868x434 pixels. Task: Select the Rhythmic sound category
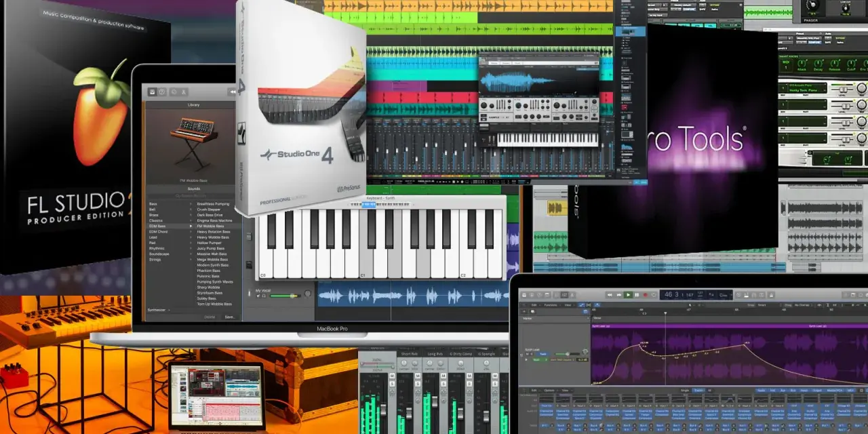point(157,248)
